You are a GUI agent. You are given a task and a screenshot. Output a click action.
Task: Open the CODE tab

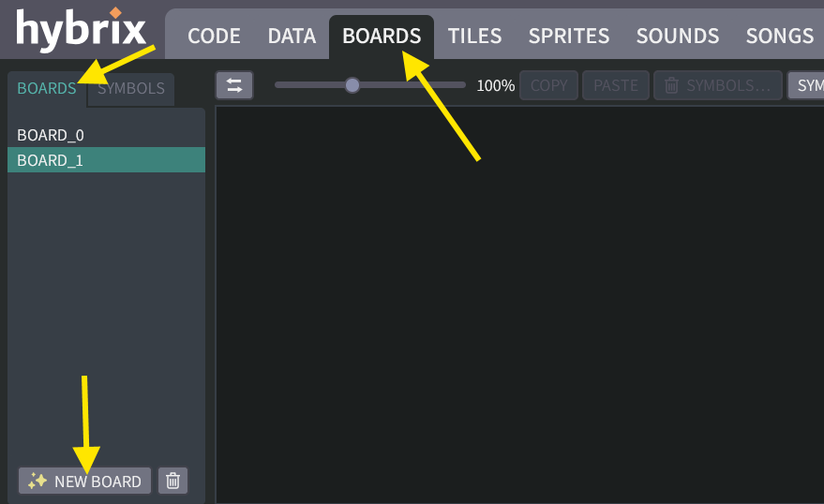(x=214, y=37)
